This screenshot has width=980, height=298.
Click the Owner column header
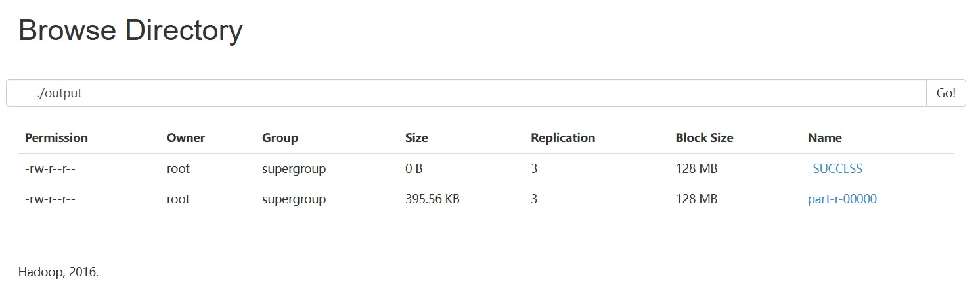coord(186,138)
